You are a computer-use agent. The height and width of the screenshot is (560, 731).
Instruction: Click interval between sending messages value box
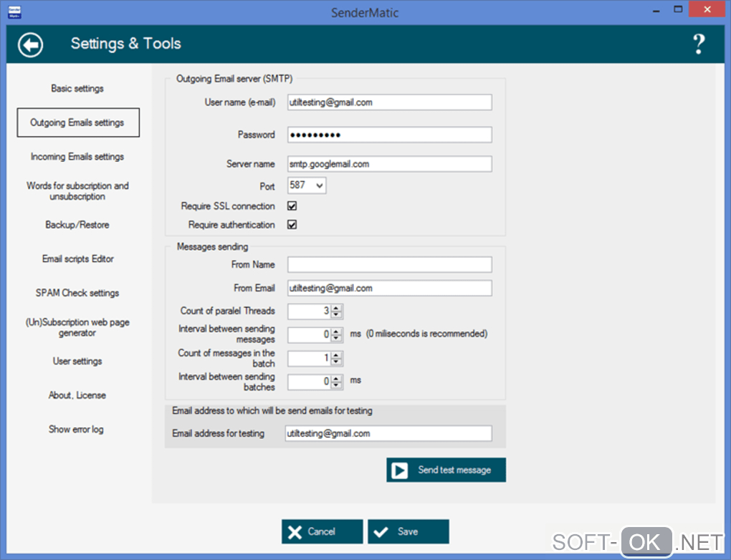click(x=309, y=334)
